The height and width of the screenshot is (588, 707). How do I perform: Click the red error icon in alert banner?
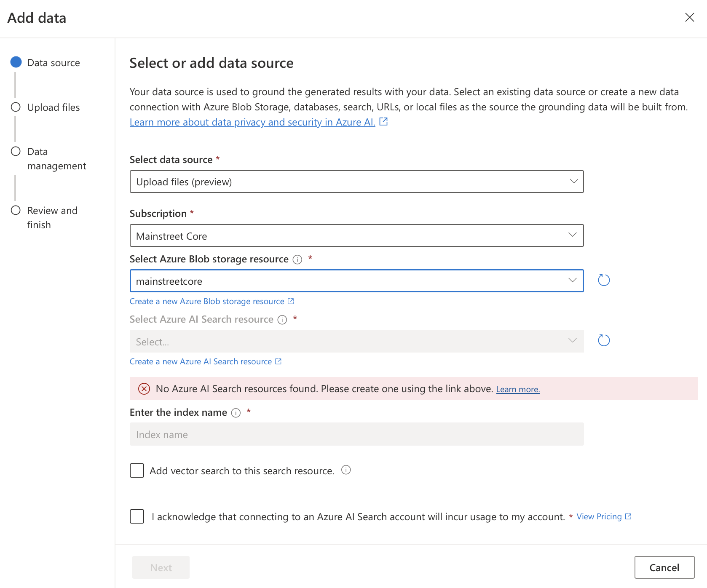pyautogui.click(x=144, y=389)
